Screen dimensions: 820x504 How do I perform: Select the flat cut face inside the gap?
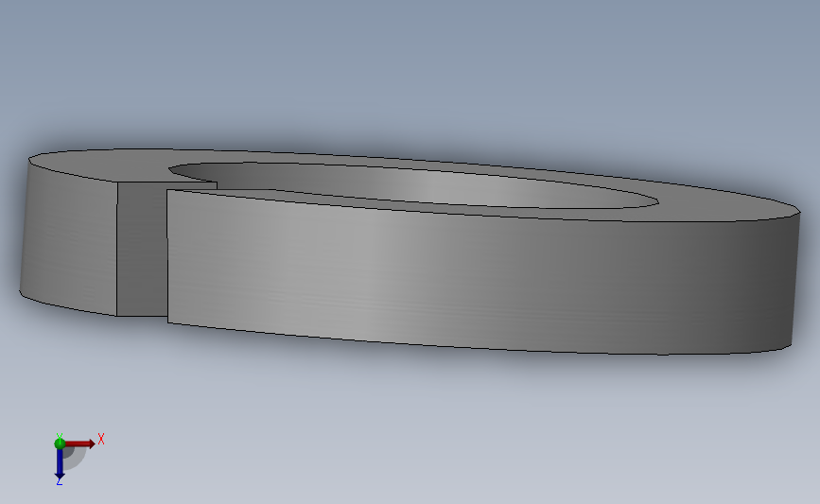click(141, 251)
